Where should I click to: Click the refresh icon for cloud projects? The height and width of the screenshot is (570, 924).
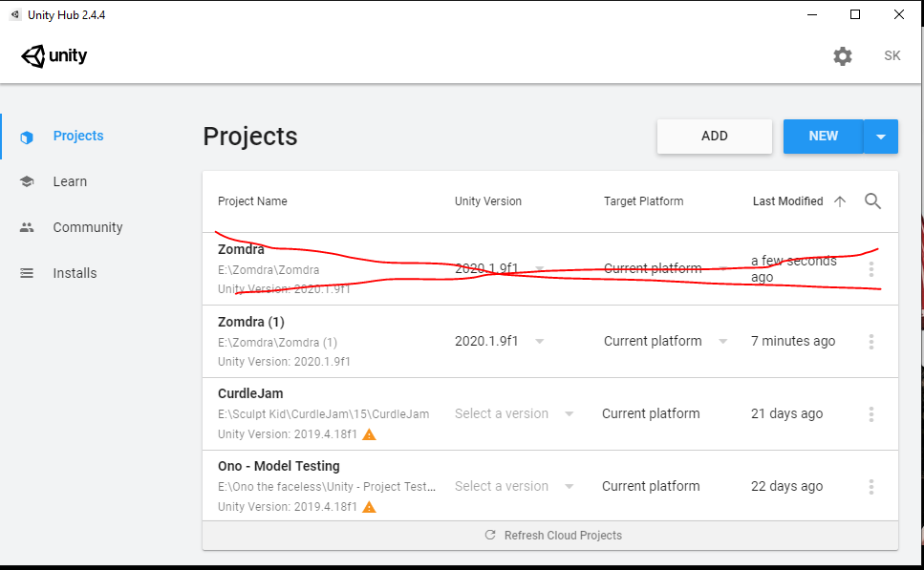[489, 535]
